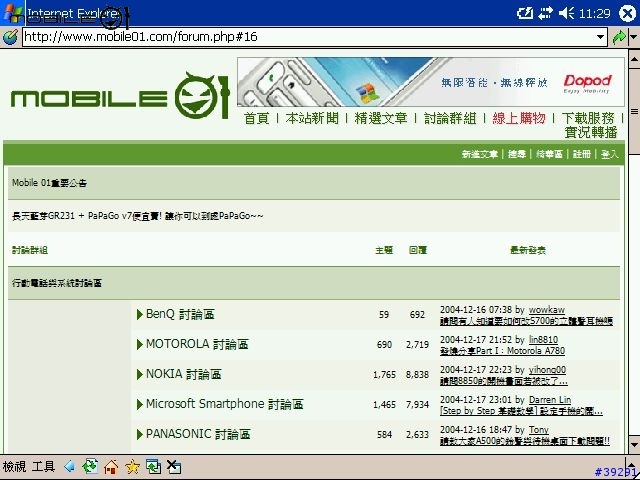Tap the network card status icon beside the clock
Image resolution: width=640 pixels, height=480 pixels.
(525, 13)
